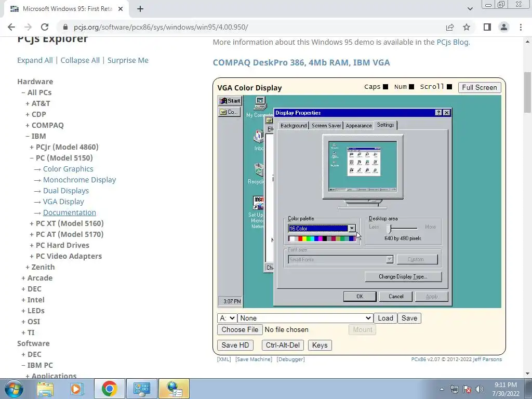Click the 16-color palette preview strip
This screenshot has height=399, width=532.
(322, 238)
